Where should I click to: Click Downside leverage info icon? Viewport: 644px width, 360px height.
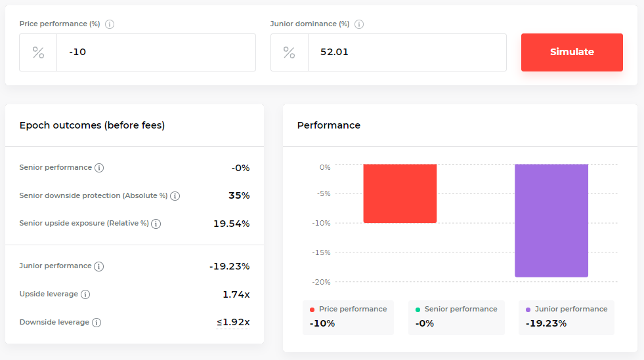[96, 323]
